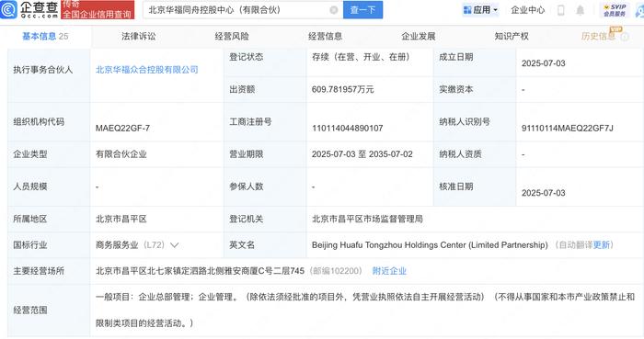Open the 北京华福众合控股有限公司 partner link

(x=147, y=70)
